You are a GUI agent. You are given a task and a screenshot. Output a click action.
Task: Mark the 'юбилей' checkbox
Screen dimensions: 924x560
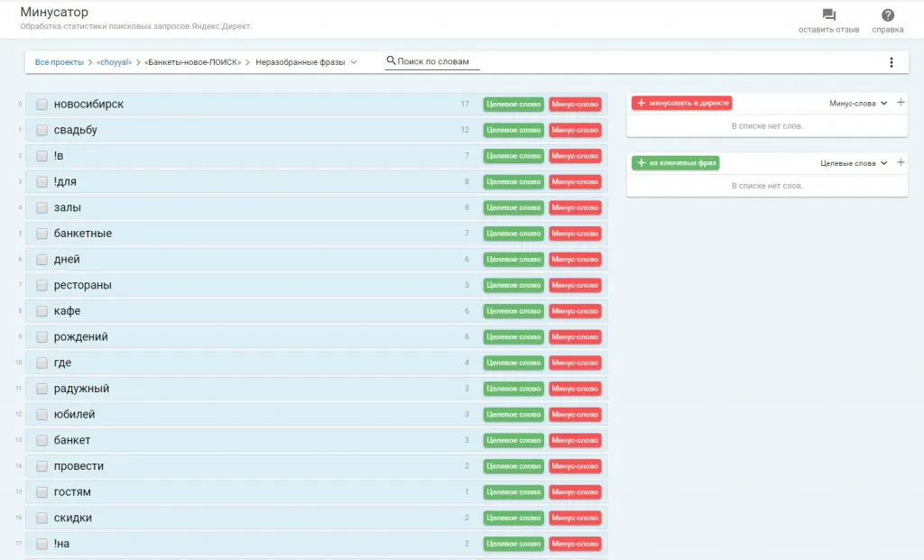click(42, 415)
